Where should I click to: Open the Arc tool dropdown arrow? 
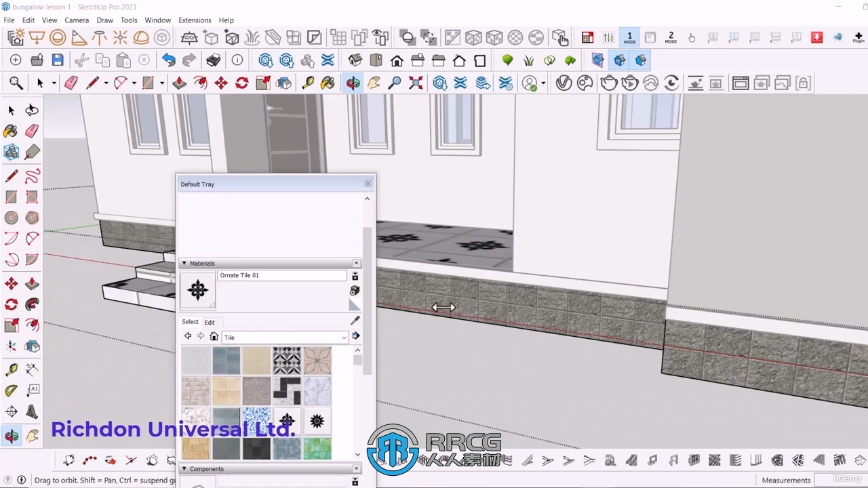pyautogui.click(x=134, y=83)
